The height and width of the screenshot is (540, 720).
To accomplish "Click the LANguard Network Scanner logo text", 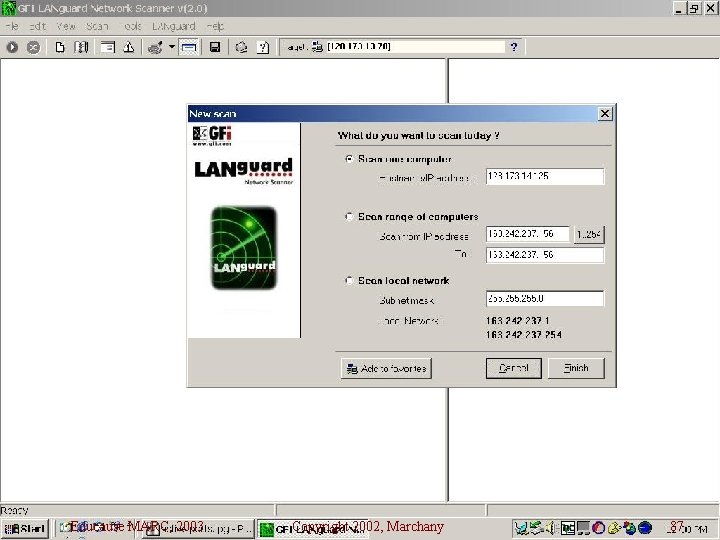I will [244, 171].
